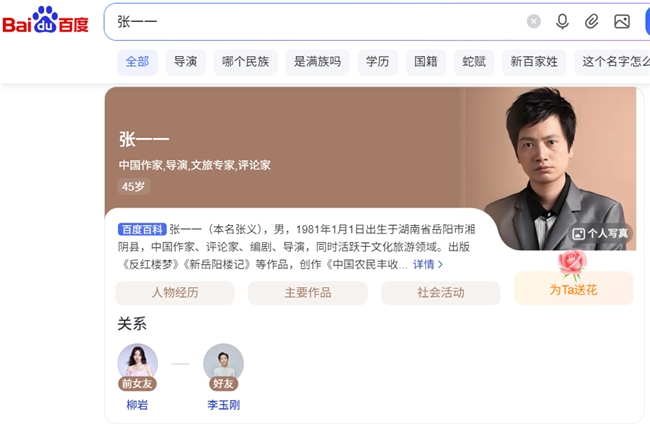
Task: Open the 人物经历 section
Action: tap(175, 293)
